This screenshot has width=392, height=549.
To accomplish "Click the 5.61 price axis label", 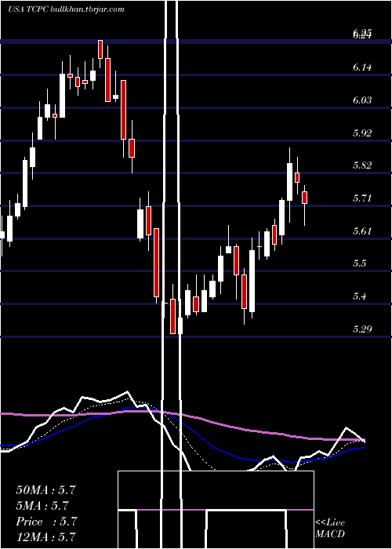I will (x=362, y=231).
